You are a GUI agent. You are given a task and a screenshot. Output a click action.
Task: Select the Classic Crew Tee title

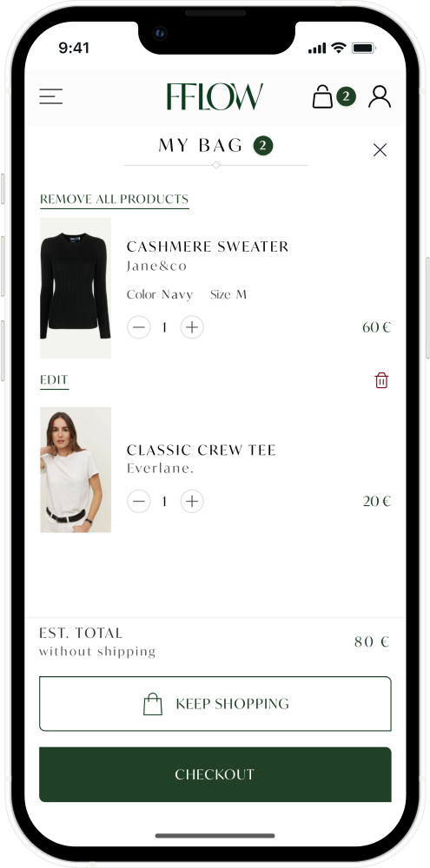[202, 450]
